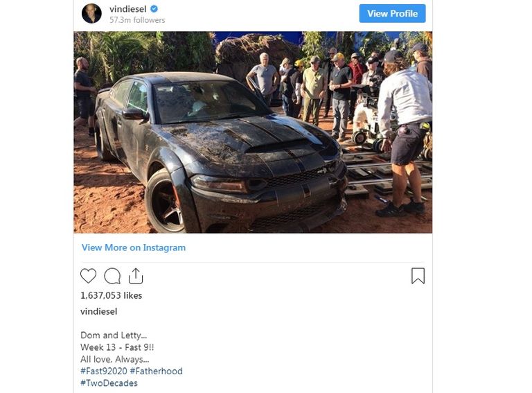Open View More on Instagram link

[x=133, y=247]
